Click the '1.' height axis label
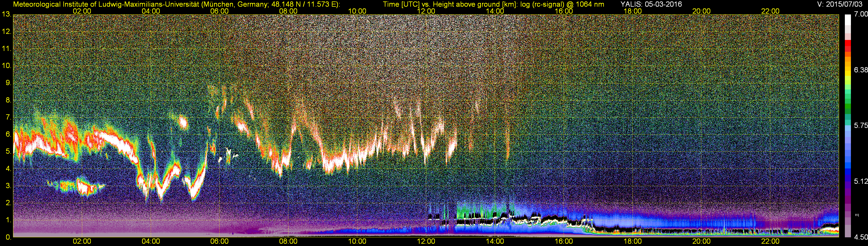The image size is (868, 246). [8, 221]
